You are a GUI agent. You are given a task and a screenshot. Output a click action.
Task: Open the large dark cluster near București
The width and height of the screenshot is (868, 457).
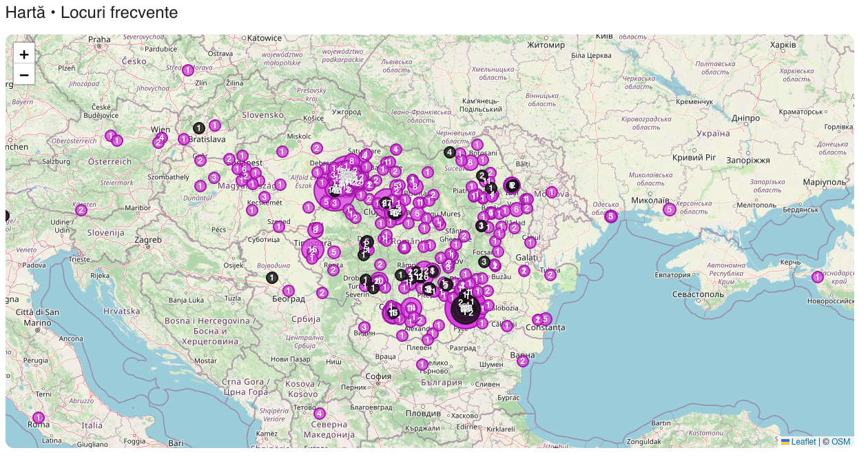(466, 308)
